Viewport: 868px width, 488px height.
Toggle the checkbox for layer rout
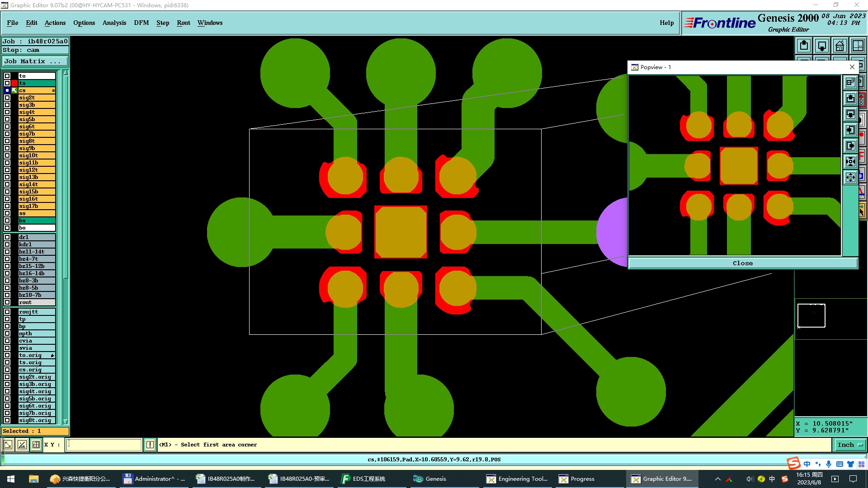tap(7, 302)
